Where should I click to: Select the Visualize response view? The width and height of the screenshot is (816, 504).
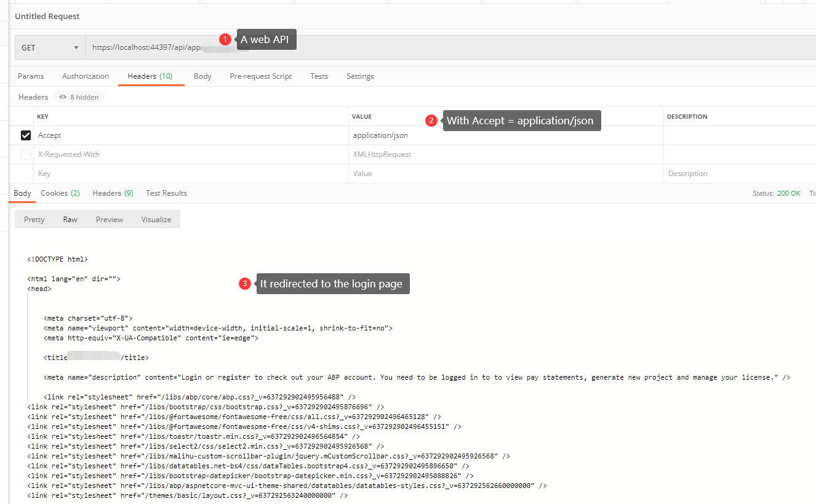156,218
